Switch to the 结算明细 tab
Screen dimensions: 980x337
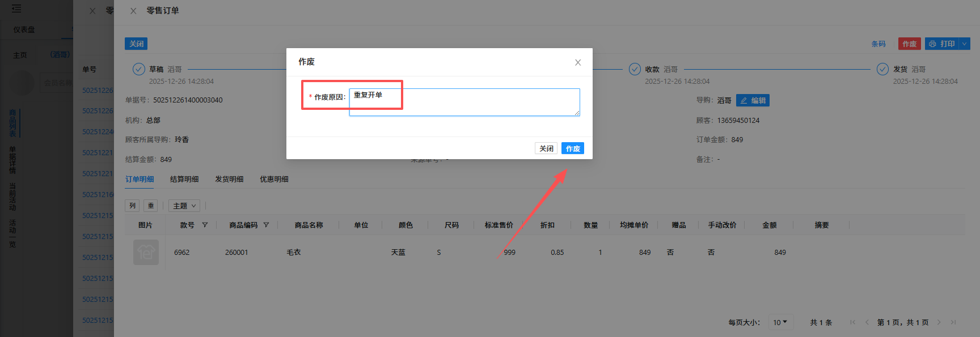click(x=184, y=179)
